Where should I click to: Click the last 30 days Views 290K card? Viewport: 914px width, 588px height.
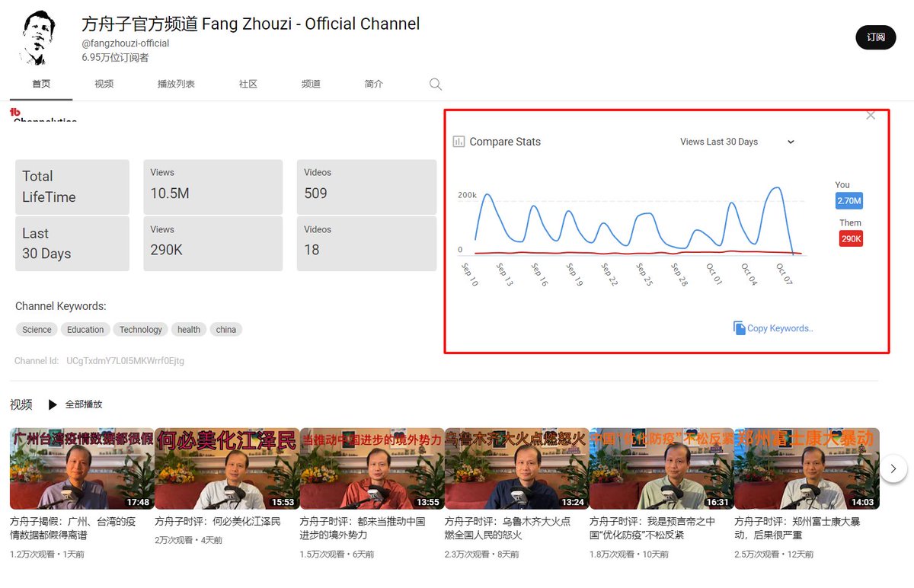click(x=213, y=244)
